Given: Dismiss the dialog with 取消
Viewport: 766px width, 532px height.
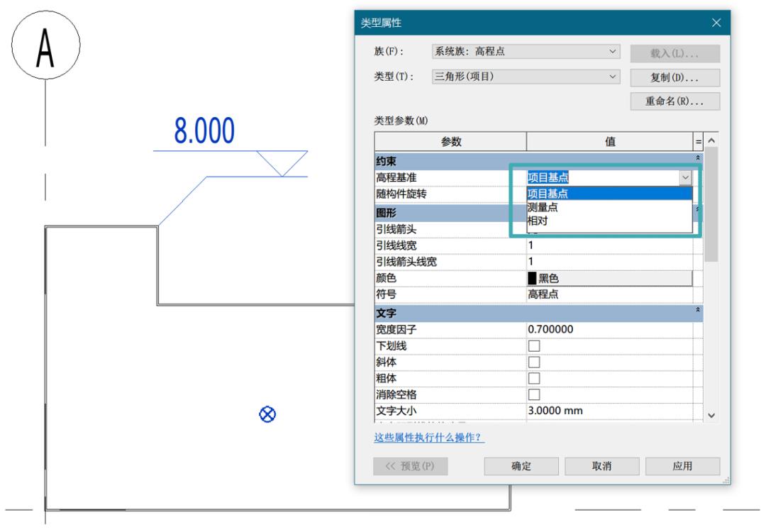Looking at the screenshot, I should tap(602, 466).
